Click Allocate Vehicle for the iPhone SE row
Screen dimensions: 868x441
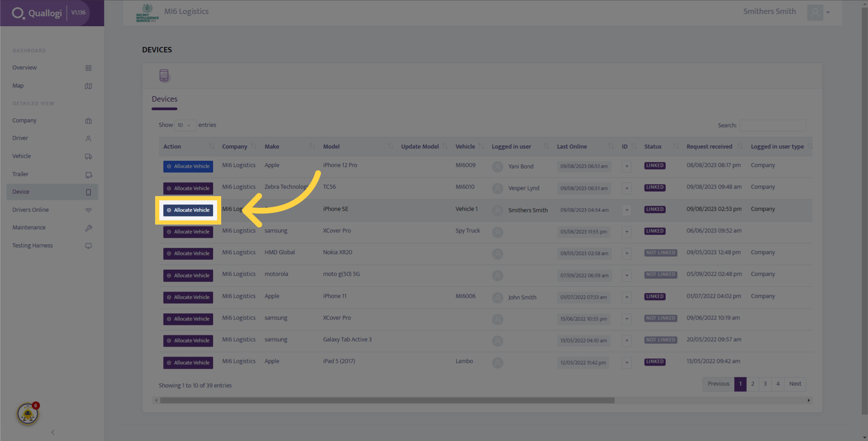188,210
